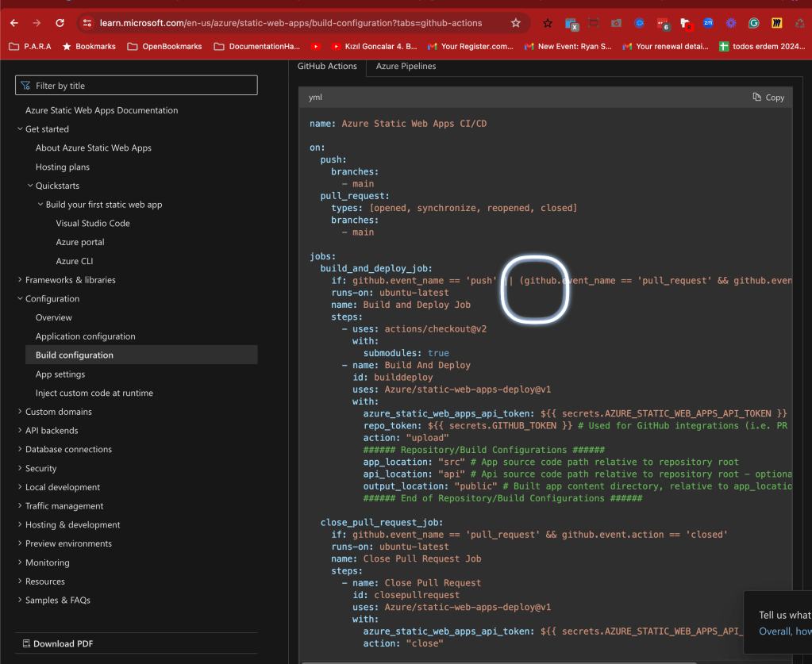This screenshot has width=812, height=664.
Task: Open the todos erdem 2024 bookmark
Action: click(762, 47)
